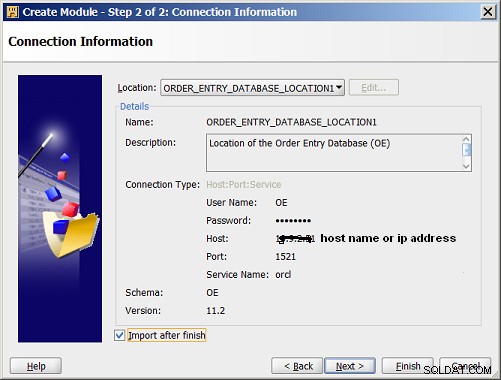Click inside the Description text area
Image resolution: width=501 pixels, height=380 pixels.
(333, 153)
